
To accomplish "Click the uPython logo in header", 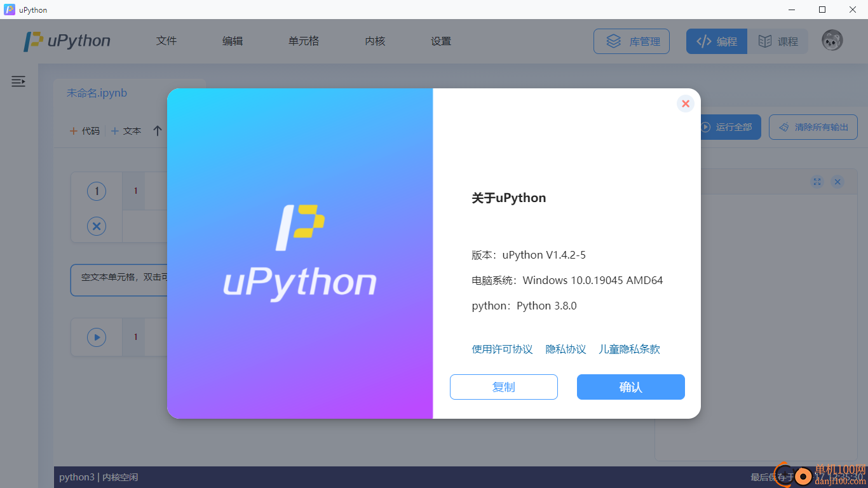I will pyautogui.click(x=67, y=41).
